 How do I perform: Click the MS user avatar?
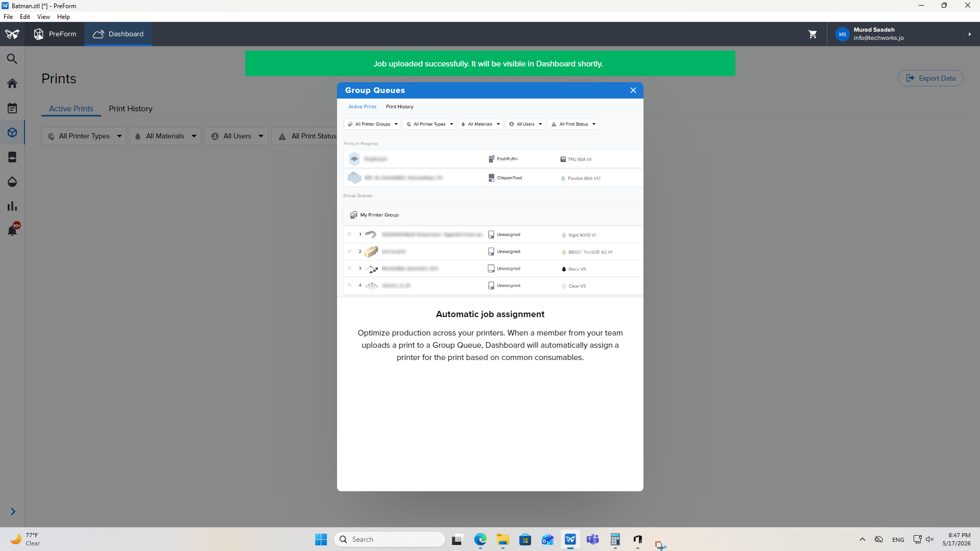843,34
